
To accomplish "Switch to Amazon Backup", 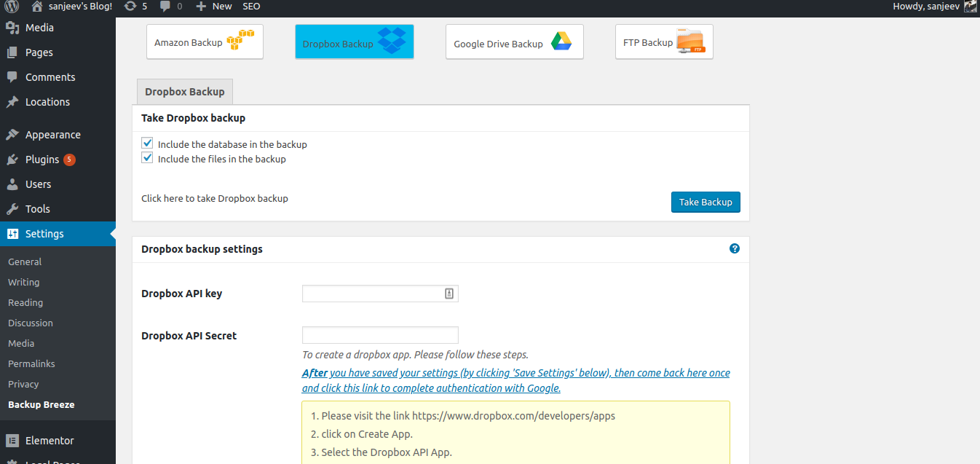I will point(205,42).
